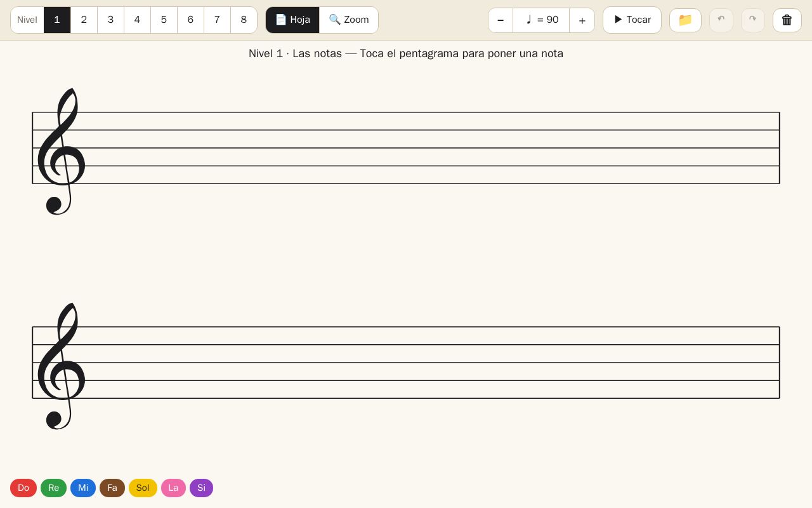Choose the yellow Sol note chip
Screen dimensions: 812x508
coord(143,488)
